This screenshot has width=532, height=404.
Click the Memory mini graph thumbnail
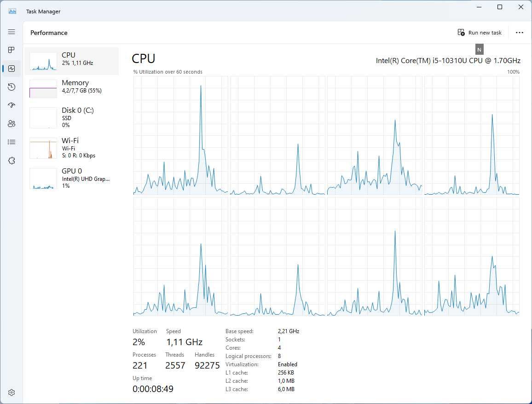[x=43, y=89]
